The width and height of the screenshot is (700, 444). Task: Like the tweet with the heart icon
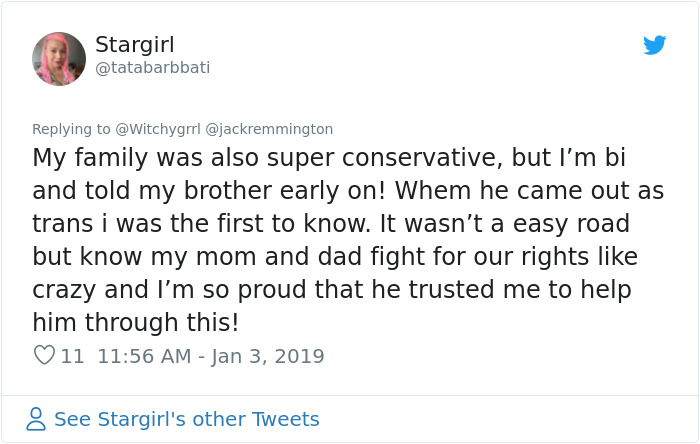click(x=44, y=355)
